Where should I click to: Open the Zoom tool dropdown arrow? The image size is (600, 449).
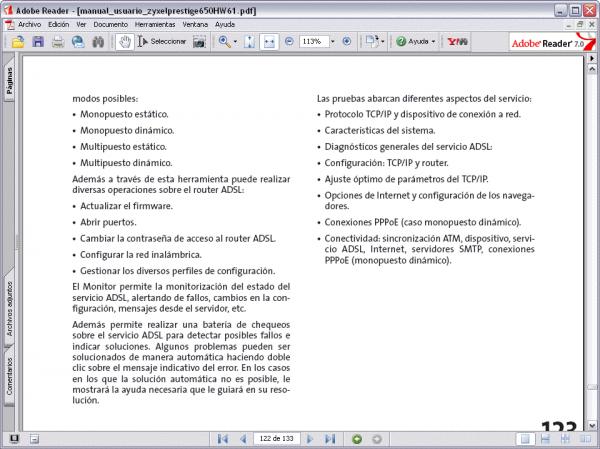click(x=234, y=42)
